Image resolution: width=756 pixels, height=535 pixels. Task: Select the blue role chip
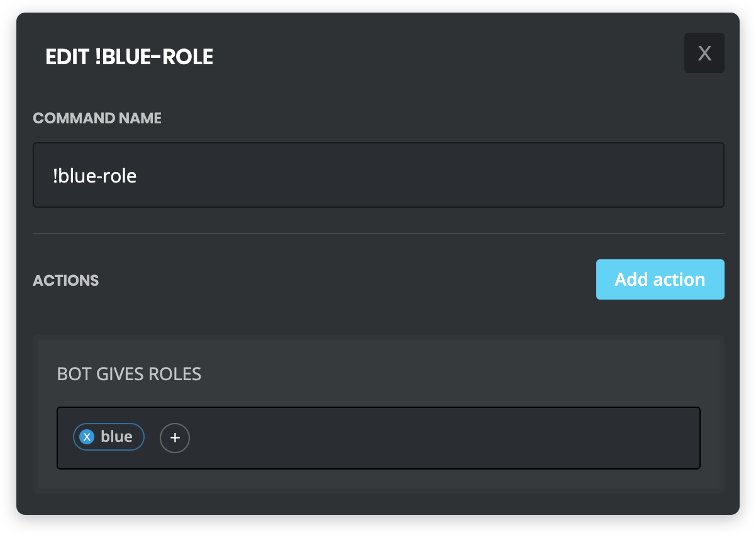click(x=108, y=436)
